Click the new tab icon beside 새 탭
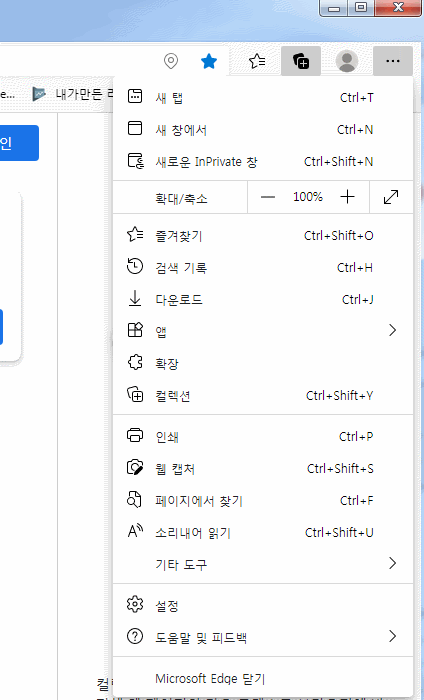This screenshot has height=700, width=424. 135,96
